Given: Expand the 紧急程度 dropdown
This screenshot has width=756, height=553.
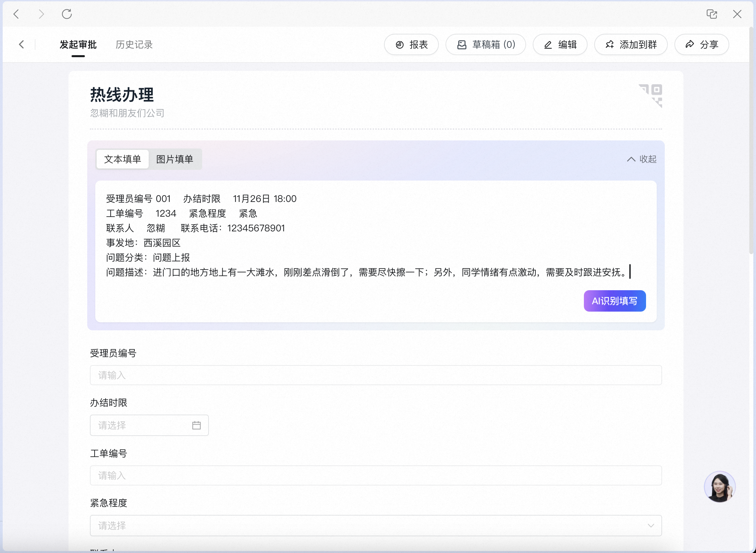Looking at the screenshot, I should click(x=376, y=526).
